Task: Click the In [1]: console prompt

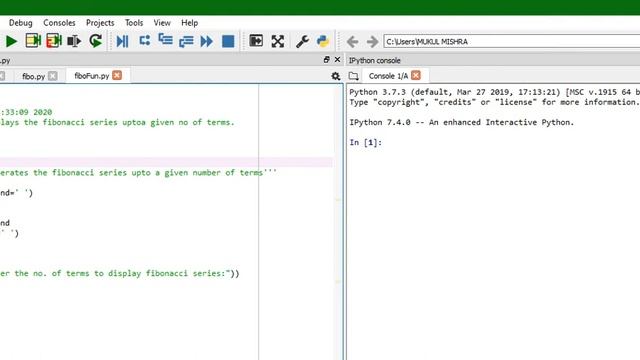Action: (x=366, y=142)
